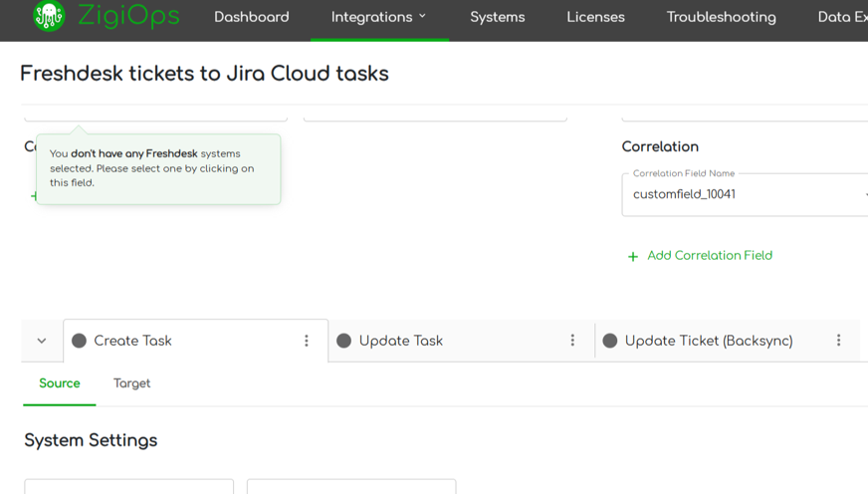Switch to the Target tab
Image resolution: width=868 pixels, height=494 pixels.
[131, 383]
